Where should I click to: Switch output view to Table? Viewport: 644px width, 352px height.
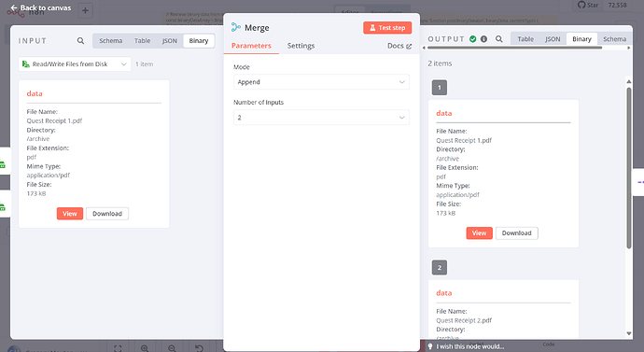[x=525, y=39]
